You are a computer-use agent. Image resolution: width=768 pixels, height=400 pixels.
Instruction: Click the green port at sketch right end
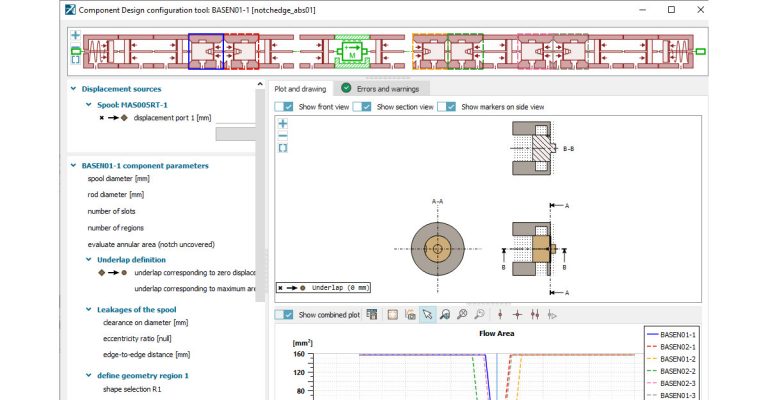700,51
